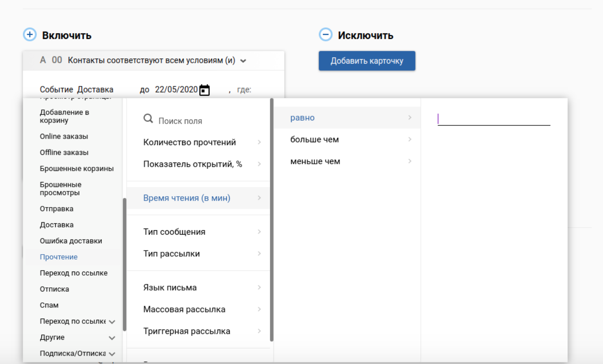Image resolution: width=603 pixels, height=364 pixels.
Task: Click the arrow next to Тип сообщения
Action: click(259, 232)
